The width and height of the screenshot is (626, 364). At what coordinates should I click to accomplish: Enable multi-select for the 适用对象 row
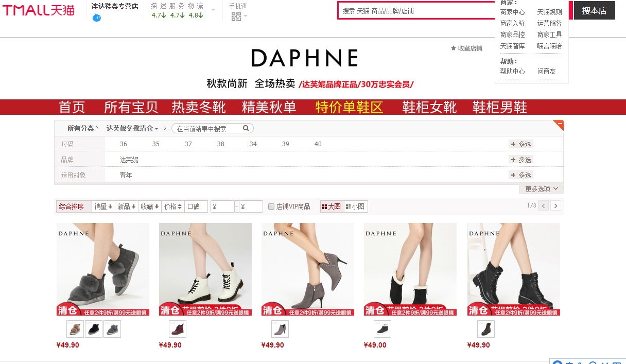(x=521, y=175)
